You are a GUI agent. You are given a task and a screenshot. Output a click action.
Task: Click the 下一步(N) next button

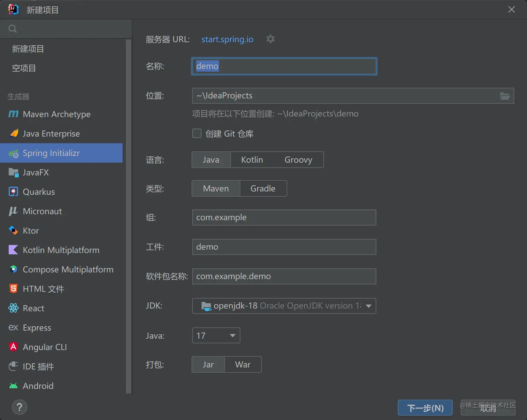[425, 407]
